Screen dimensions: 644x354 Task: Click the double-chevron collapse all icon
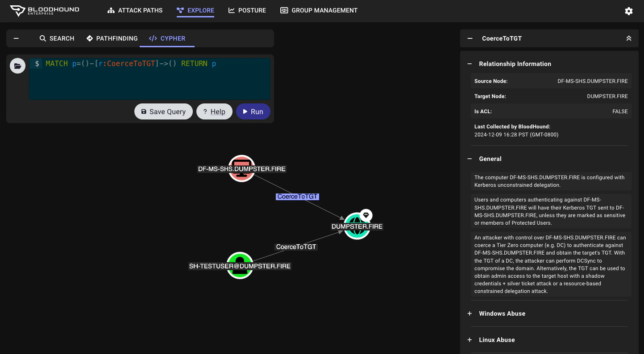click(x=629, y=38)
